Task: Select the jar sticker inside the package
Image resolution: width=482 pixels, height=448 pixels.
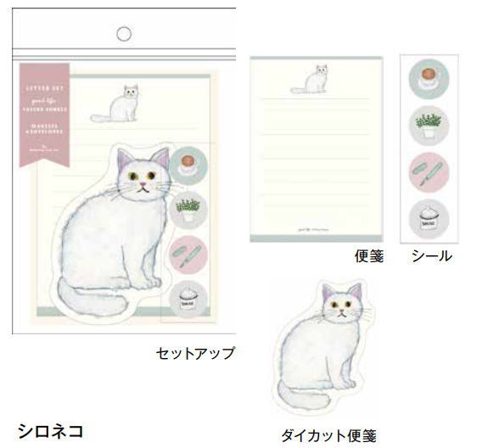Action: (x=188, y=299)
